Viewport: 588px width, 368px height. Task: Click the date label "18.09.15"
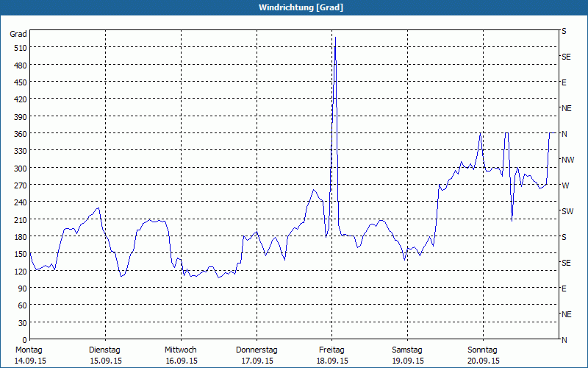[x=332, y=361]
